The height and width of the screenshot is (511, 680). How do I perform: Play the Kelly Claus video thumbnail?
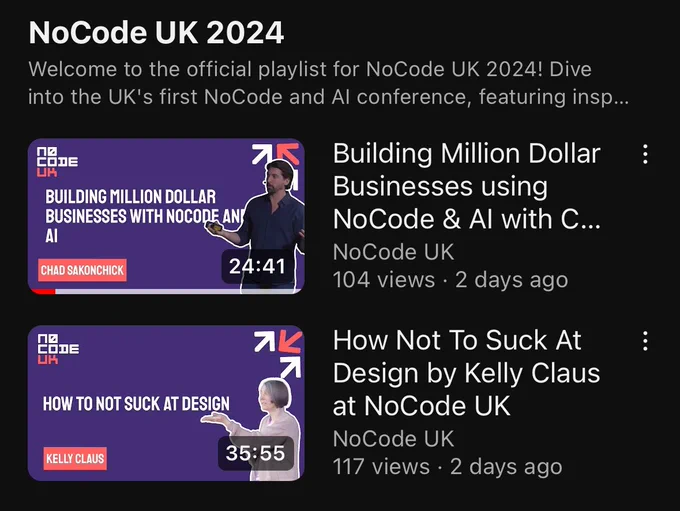pyautogui.click(x=166, y=403)
